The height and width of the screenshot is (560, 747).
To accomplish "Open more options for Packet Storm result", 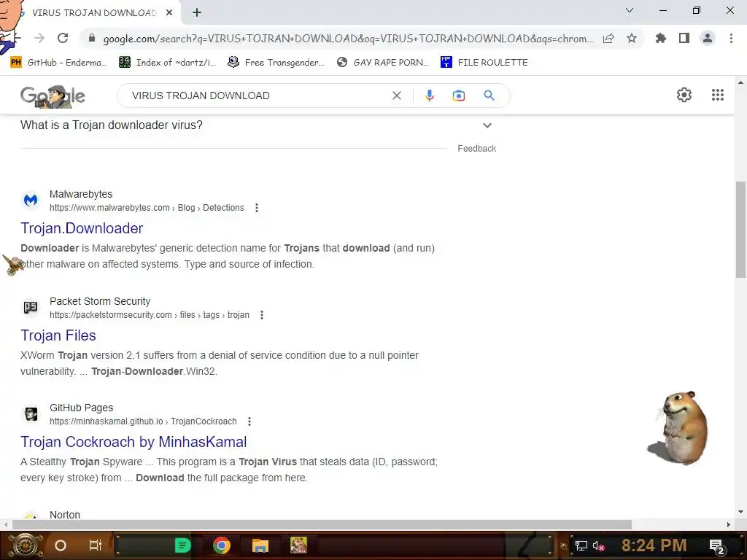I will (262, 315).
